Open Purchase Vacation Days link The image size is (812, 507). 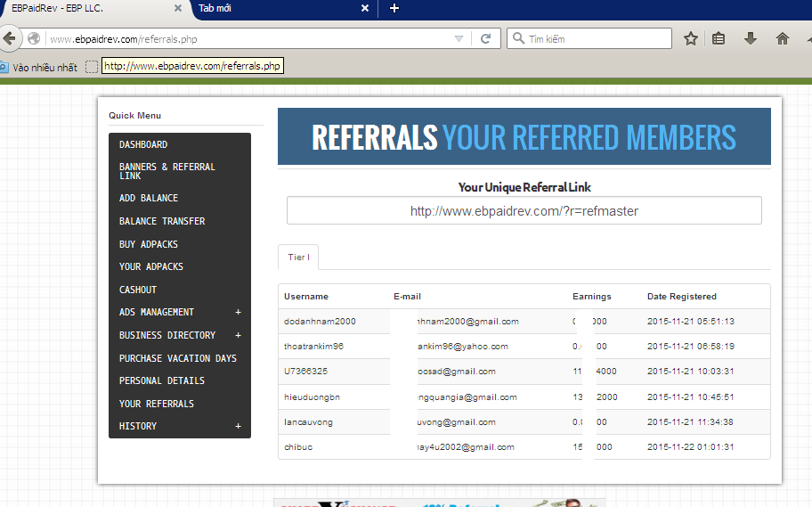point(178,358)
